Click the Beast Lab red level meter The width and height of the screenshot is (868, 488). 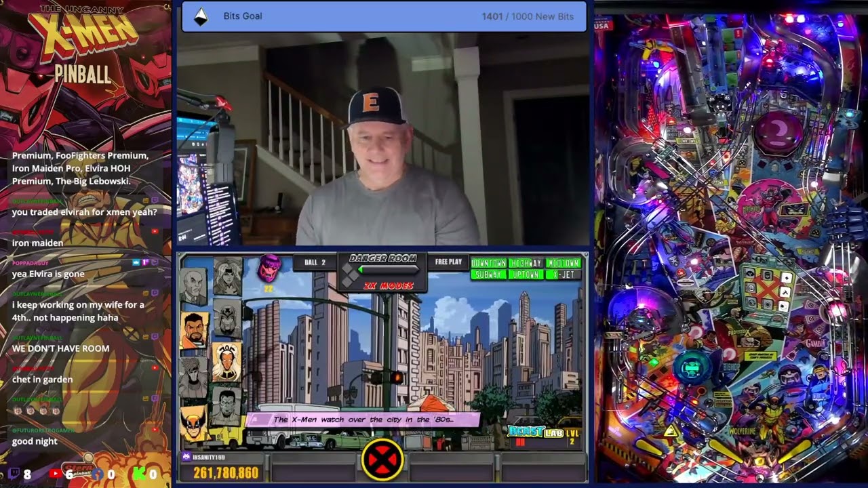point(520,442)
